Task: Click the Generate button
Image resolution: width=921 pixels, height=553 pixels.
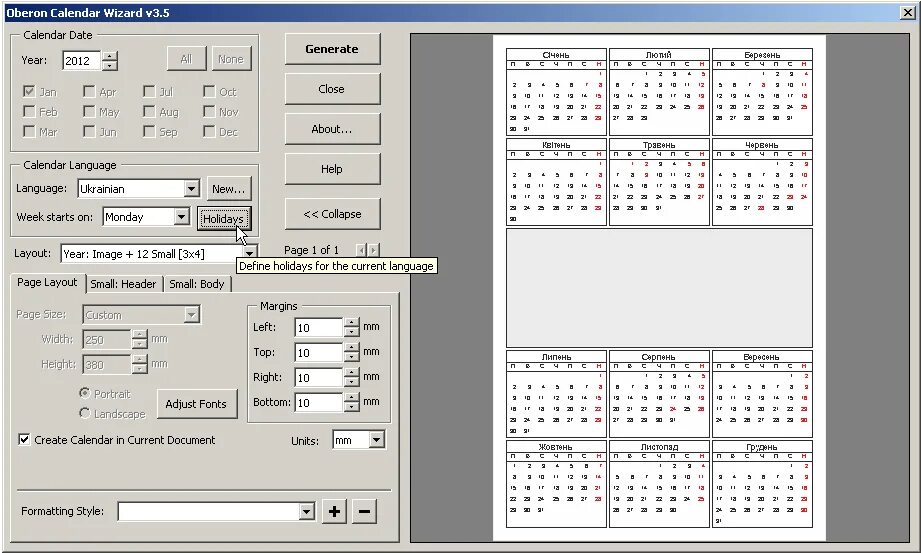Action: (x=332, y=49)
